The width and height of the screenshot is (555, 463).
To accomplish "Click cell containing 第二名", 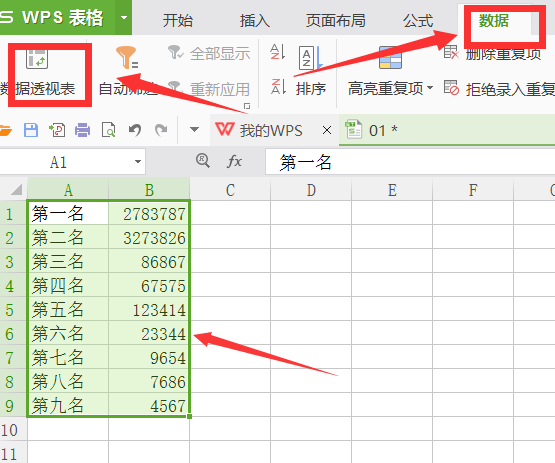I will click(68, 237).
